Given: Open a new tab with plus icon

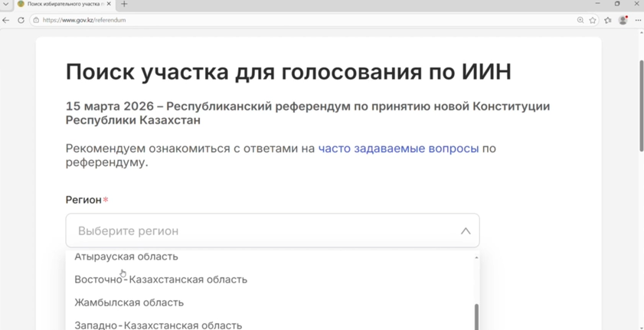Looking at the screenshot, I should coord(124,5).
